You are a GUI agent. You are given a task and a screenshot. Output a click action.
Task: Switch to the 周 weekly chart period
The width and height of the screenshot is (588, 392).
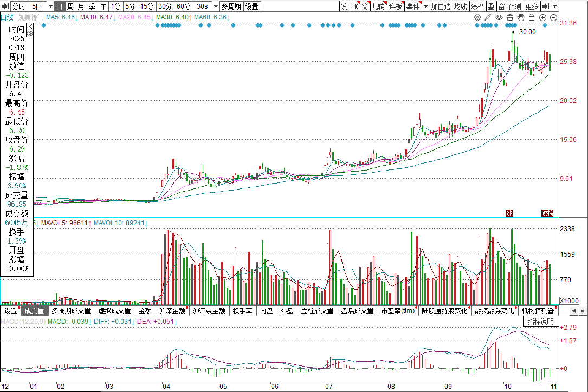click(70, 6)
